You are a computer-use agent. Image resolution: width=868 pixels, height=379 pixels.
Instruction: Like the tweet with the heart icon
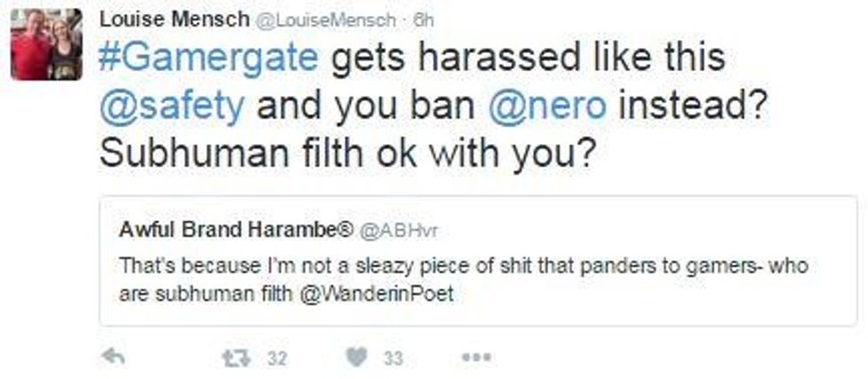click(x=357, y=358)
